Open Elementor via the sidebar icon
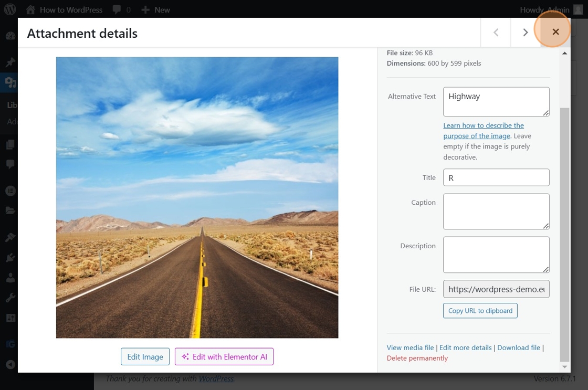This screenshot has width=588, height=390. coord(10,191)
